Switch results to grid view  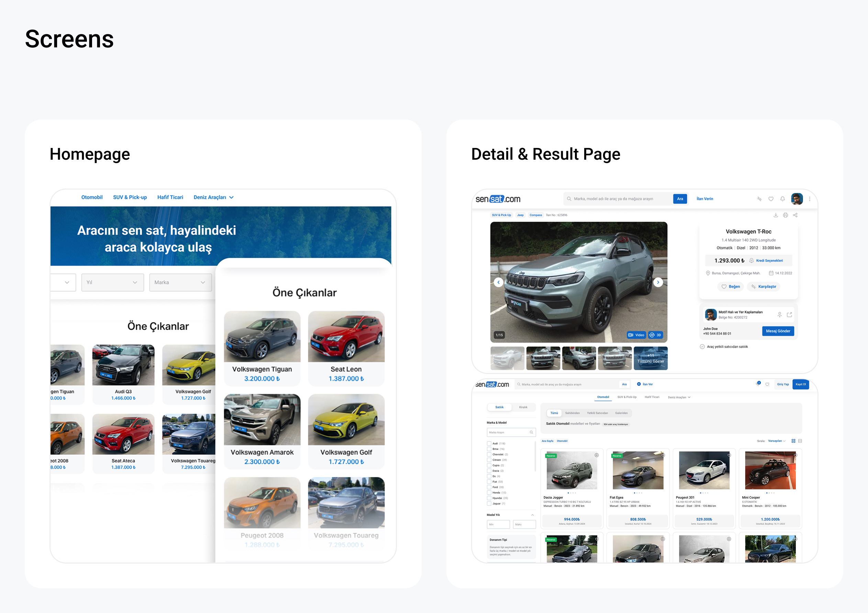793,441
